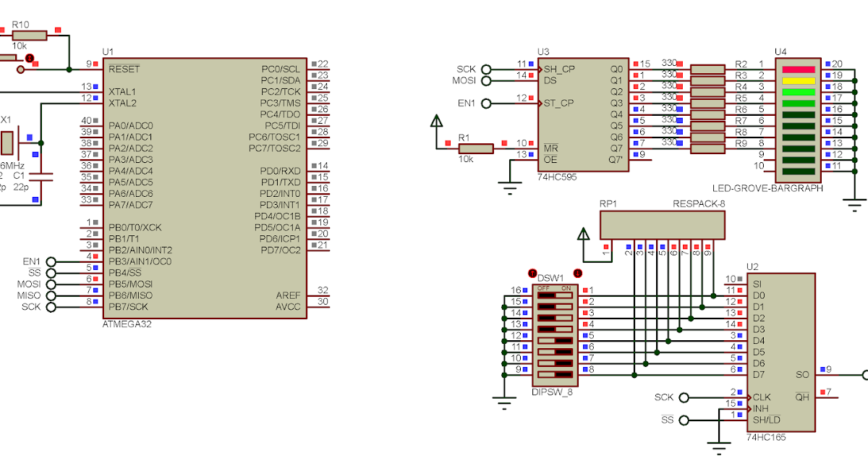Screen dimensions: 868x456
Task: Select the RESPACK-8 resistor pack RP1
Action: tap(662, 224)
